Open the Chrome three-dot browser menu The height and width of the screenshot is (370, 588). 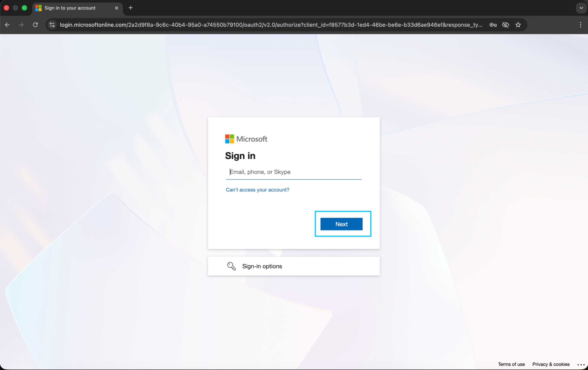click(581, 25)
